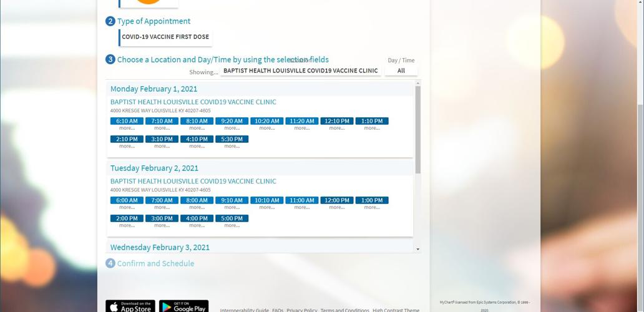Click the Tuesday 4000 KRESGE WAY address text
The image size is (644, 312).
pos(160,190)
